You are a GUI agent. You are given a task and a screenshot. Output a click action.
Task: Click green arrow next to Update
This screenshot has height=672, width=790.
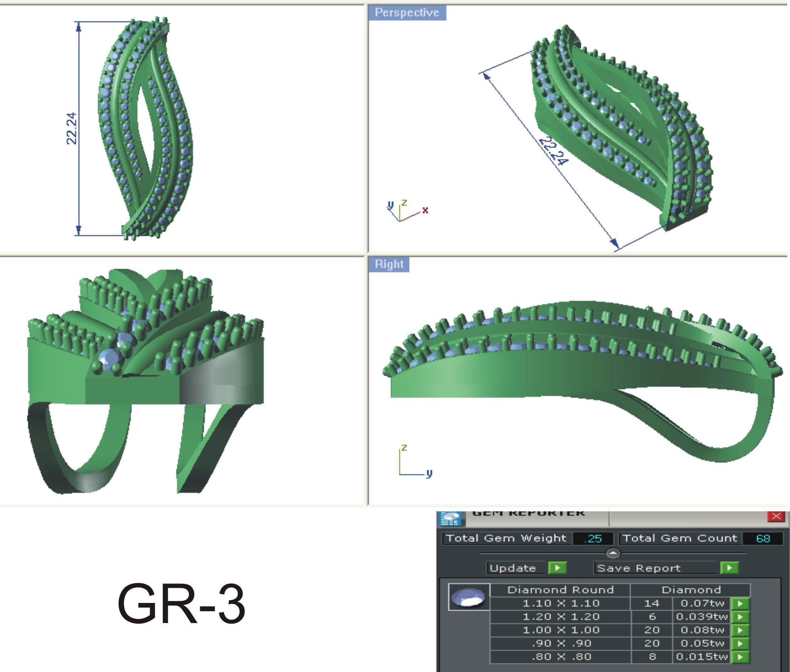[x=557, y=568]
